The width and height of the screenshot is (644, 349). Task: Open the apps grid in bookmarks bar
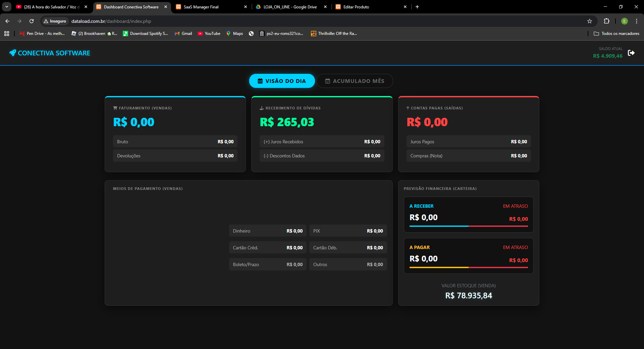7,34
